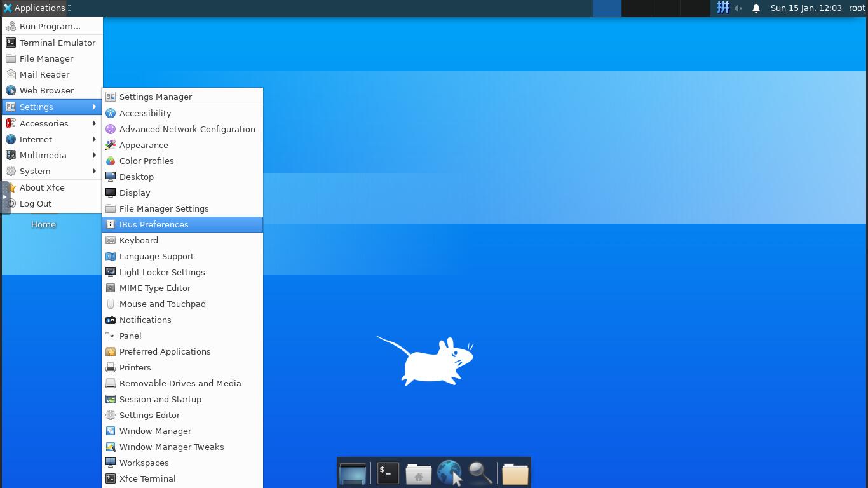This screenshot has height=488, width=868.
Task: Click Notifications settings icon
Action: [111, 320]
